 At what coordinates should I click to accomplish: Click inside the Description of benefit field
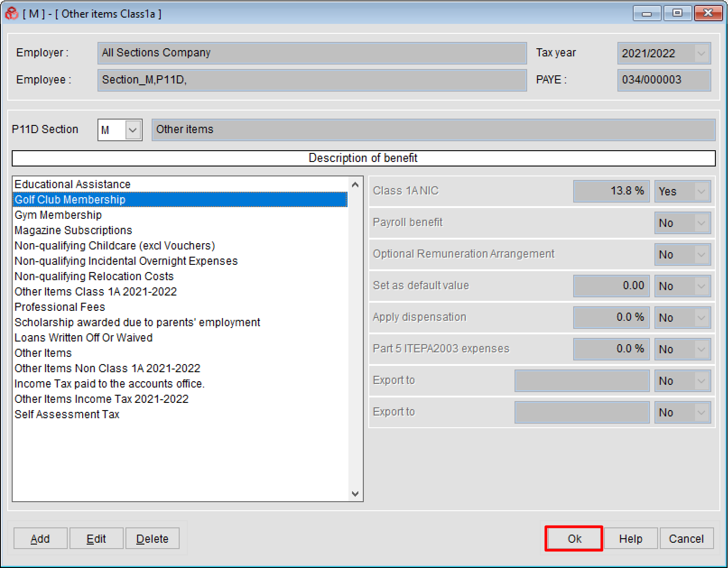(364, 158)
